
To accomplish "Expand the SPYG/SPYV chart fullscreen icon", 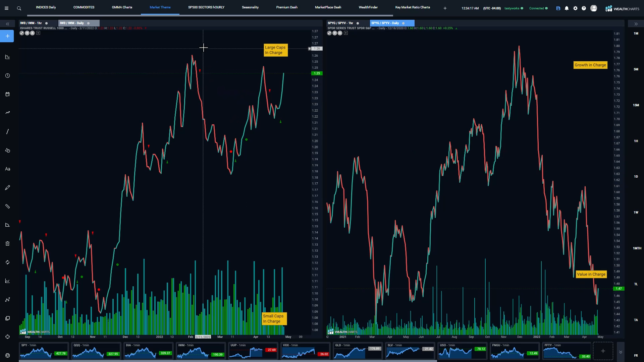I will (329, 33).
